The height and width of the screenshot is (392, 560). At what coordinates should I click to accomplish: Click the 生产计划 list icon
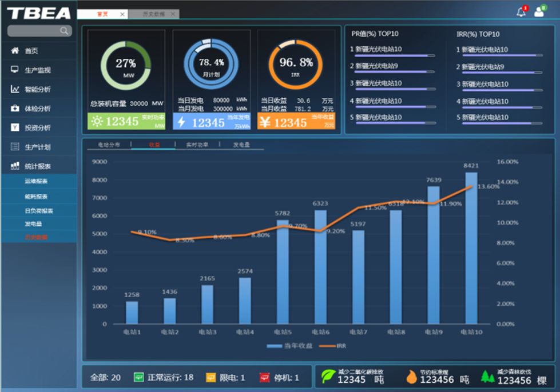tap(15, 147)
